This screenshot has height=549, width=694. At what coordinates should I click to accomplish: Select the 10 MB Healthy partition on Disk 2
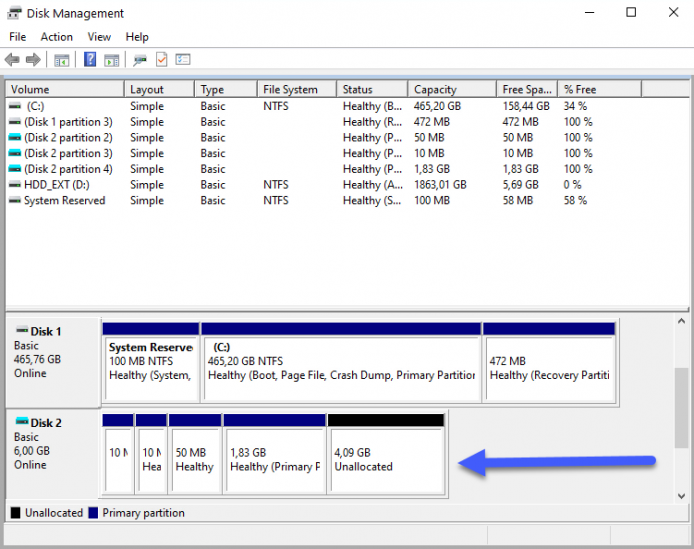click(151, 454)
